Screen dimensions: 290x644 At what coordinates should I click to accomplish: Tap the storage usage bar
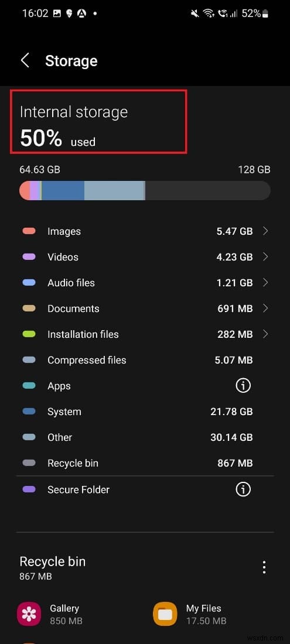[145, 191]
